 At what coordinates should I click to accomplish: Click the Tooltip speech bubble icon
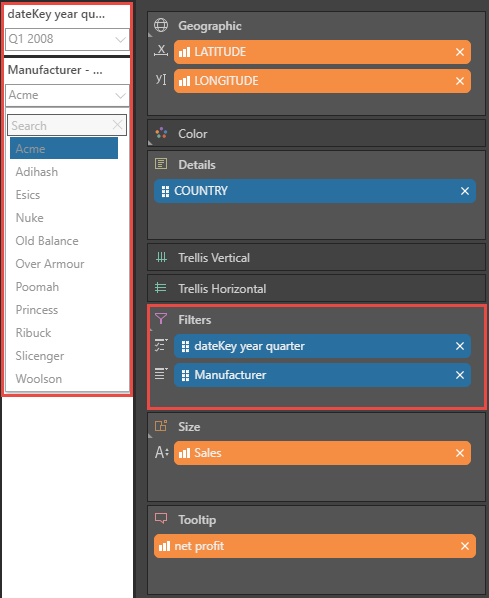click(x=161, y=518)
